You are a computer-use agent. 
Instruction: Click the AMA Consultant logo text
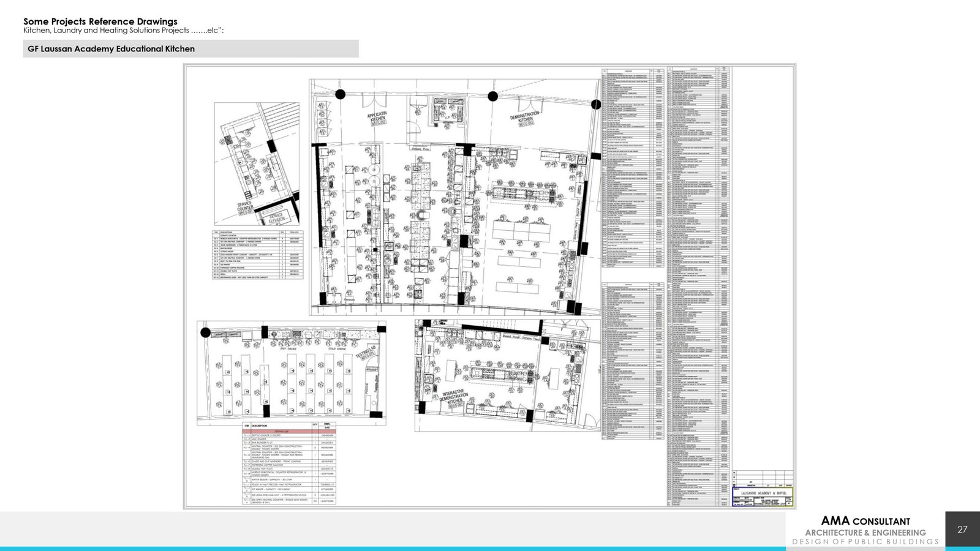(x=865, y=521)
